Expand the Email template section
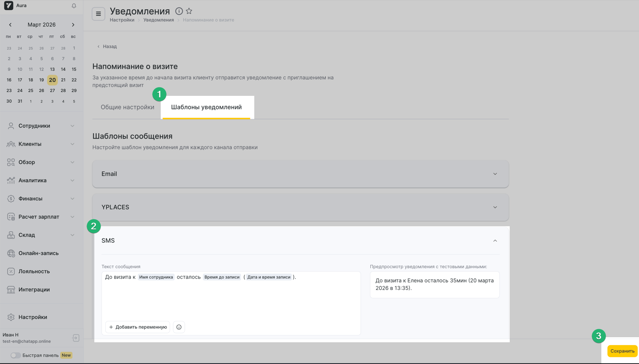Image resolution: width=639 pixels, height=364 pixels. pyautogui.click(x=300, y=174)
